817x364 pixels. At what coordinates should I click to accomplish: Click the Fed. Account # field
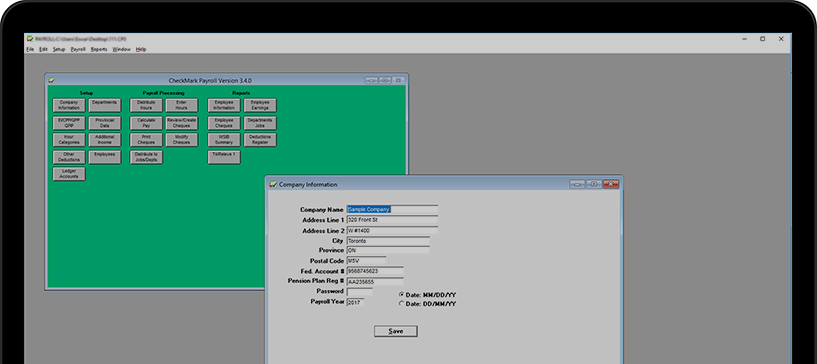coord(375,271)
